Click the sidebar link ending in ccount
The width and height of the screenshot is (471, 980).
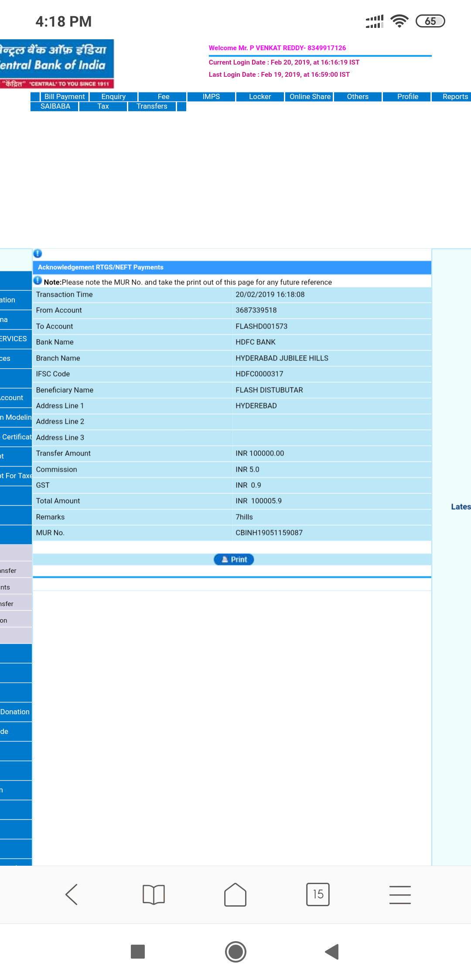pyautogui.click(x=16, y=397)
